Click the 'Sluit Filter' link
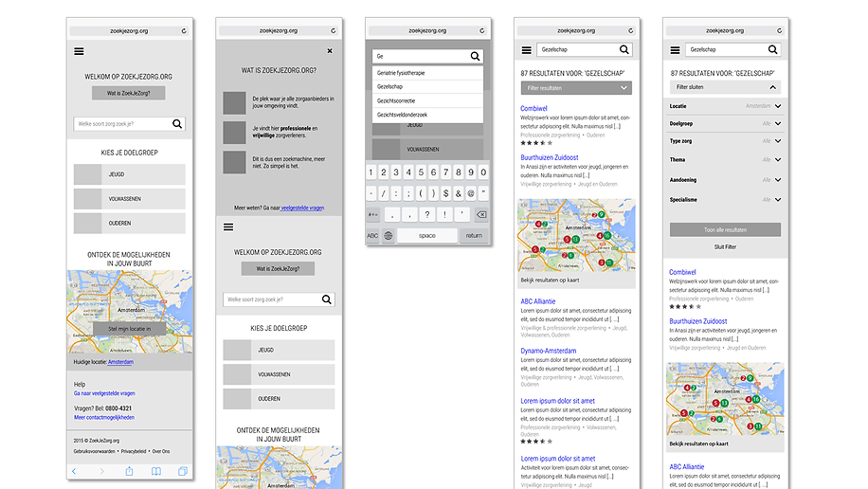The width and height of the screenshot is (868, 489). [x=725, y=247]
